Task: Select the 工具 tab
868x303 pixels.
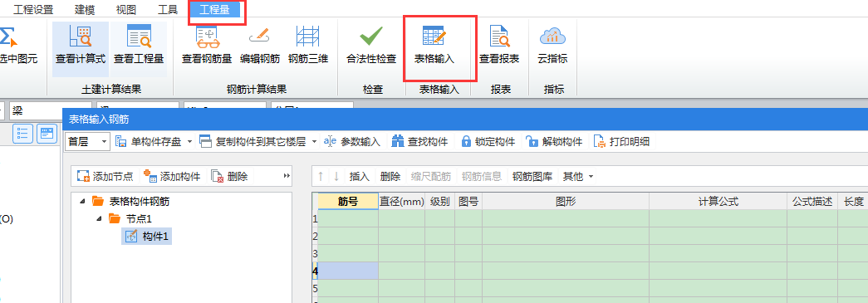Action: click(x=168, y=9)
